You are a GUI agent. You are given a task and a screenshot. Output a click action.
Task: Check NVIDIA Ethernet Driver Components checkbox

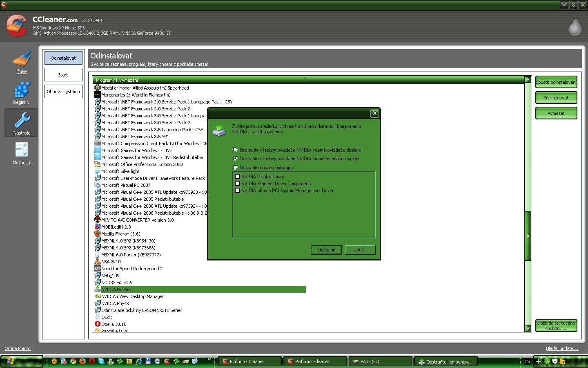(237, 184)
